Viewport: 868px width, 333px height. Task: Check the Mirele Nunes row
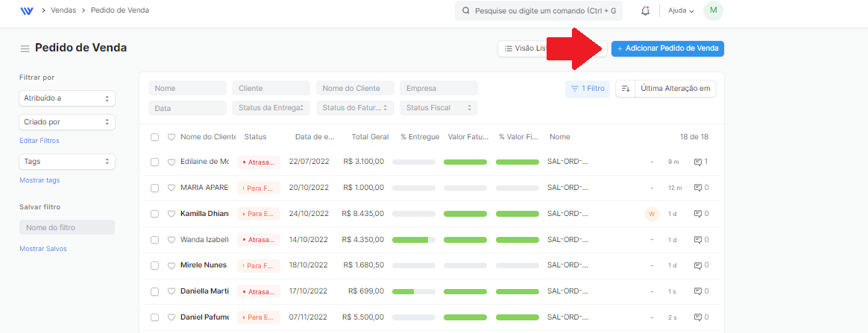click(155, 265)
